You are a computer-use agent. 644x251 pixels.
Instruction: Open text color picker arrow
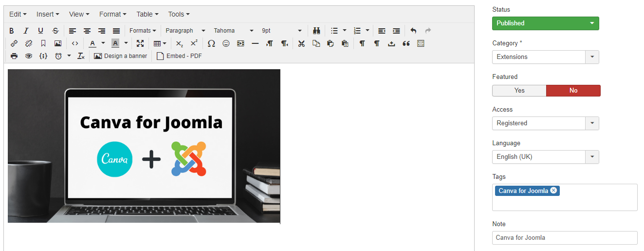click(x=103, y=43)
